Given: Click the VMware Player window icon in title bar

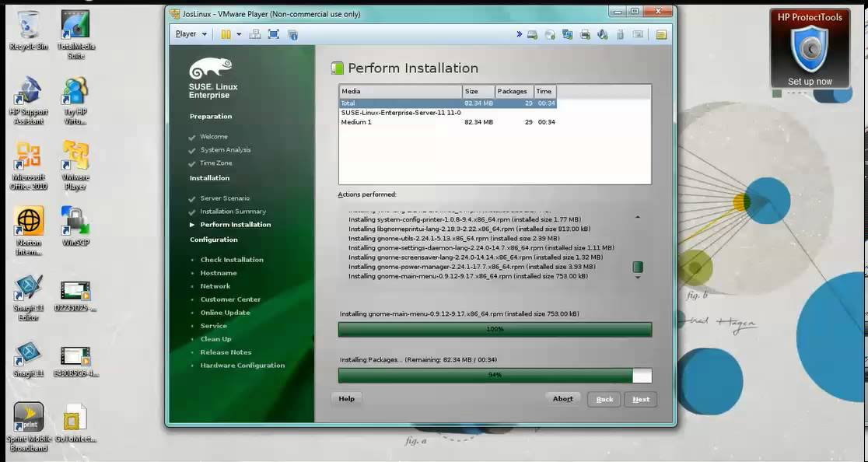Looking at the screenshot, I should (x=175, y=14).
